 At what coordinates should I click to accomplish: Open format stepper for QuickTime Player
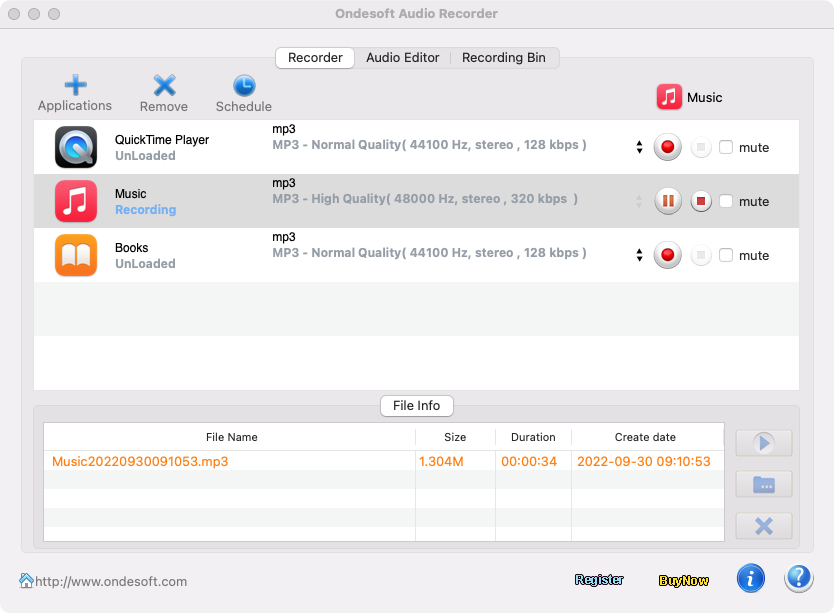[x=639, y=147]
